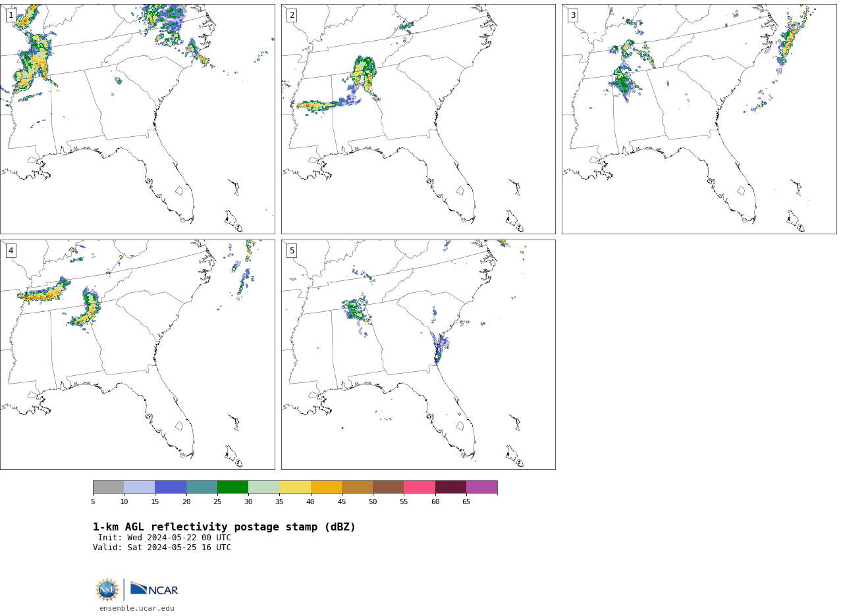Image resolution: width=843 pixels, height=616 pixels.
Task: Click the dark green 25–30 dBZ swatch
Action: coord(232,487)
